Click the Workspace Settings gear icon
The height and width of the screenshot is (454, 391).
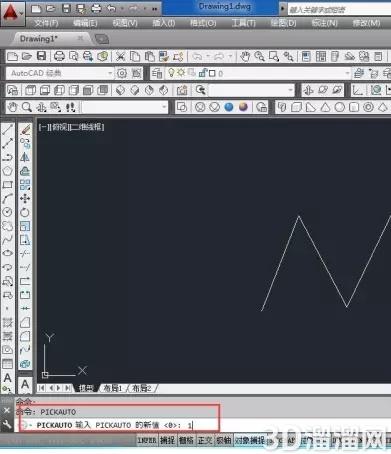(122, 73)
